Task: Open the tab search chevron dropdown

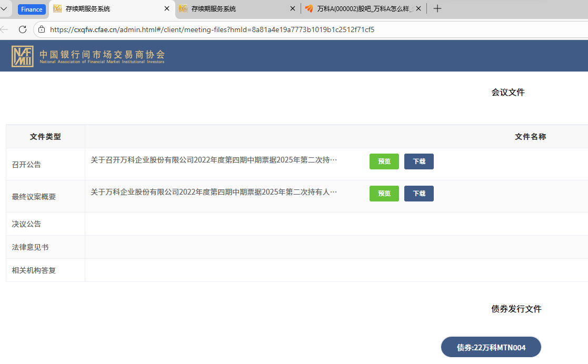Action: pos(4,8)
